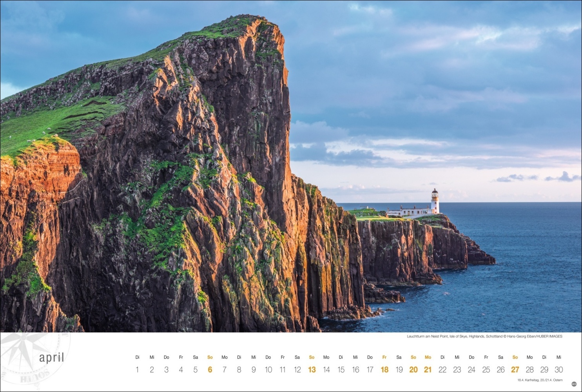Select the date number 9
Image resolution: width=582 pixels, height=392 pixels.
pyautogui.click(x=254, y=370)
